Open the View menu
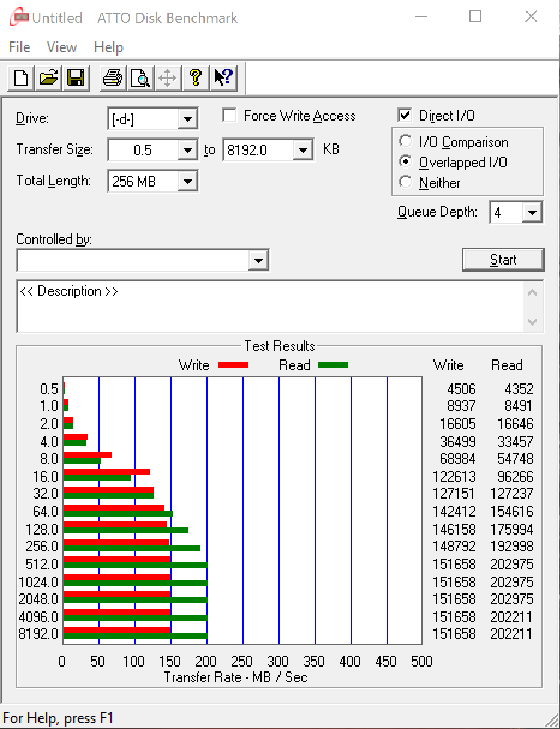Screen dimensions: 560x729 coord(61,47)
